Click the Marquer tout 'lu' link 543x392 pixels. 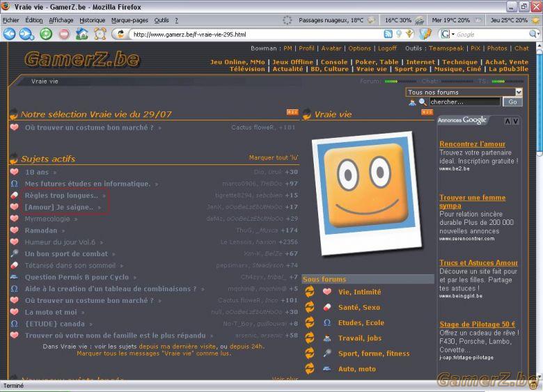coord(273,157)
